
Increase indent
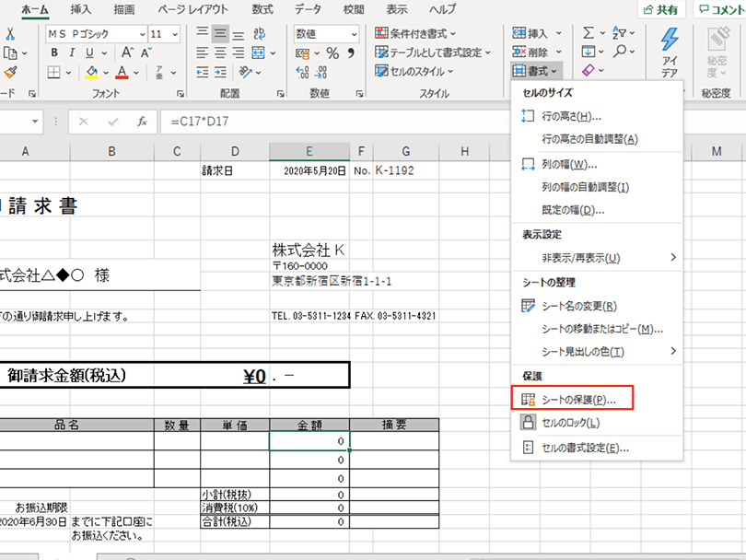click(220, 73)
